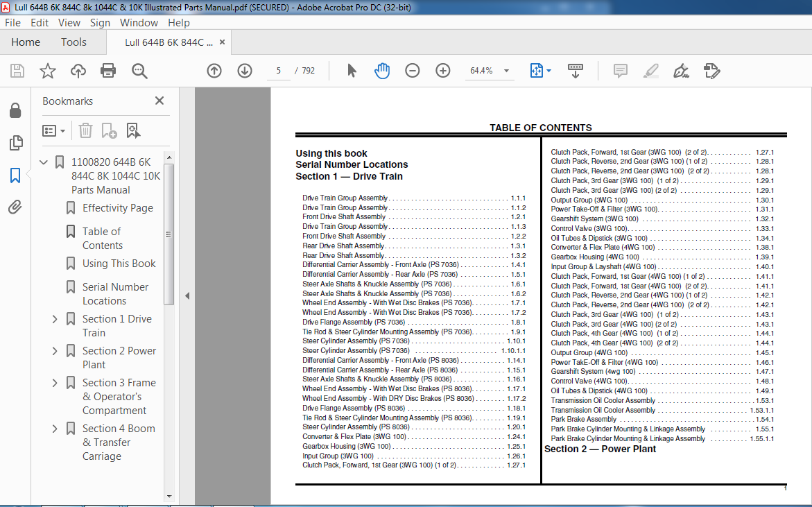812x507 pixels.
Task: Open the View menu
Action: [69, 23]
